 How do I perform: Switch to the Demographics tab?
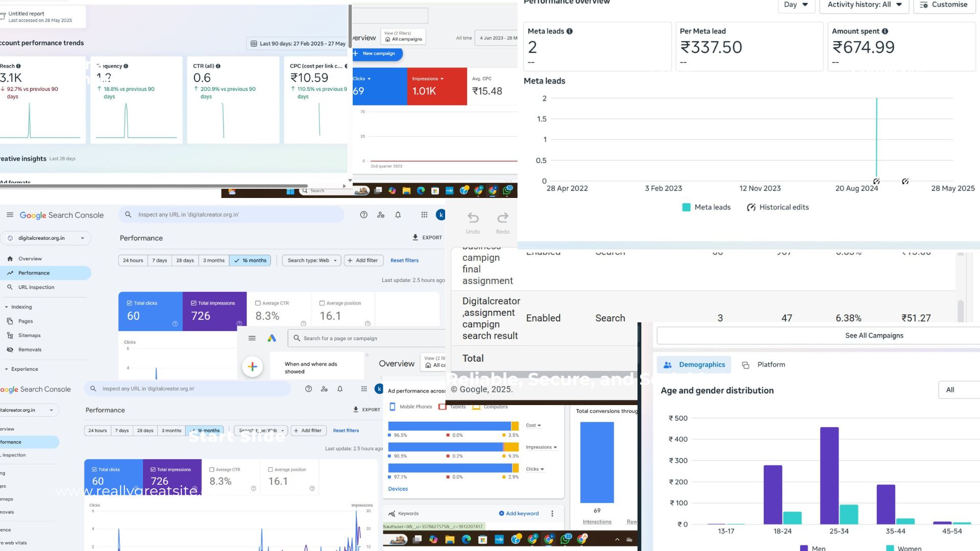point(694,365)
